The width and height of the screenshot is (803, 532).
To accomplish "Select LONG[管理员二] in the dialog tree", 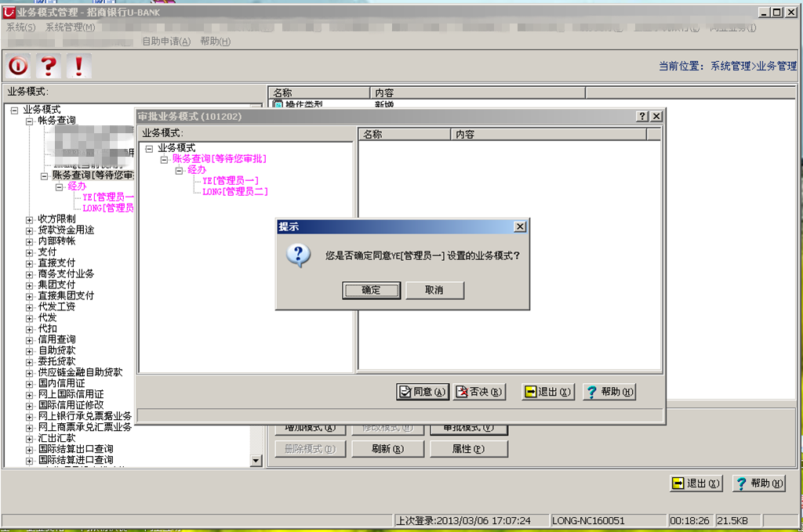I will click(235, 192).
